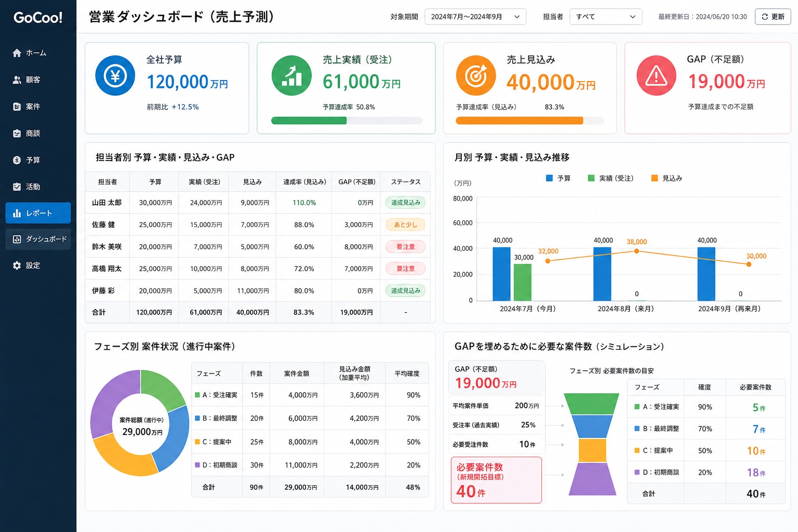Viewport: 798px width, 532px height.
Task: Click the 案件総額 29,000万円 donut center
Action: point(141,427)
